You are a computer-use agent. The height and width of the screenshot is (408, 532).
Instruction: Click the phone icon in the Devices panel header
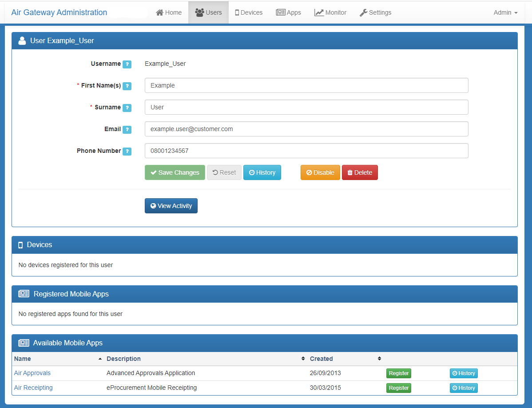[20, 245]
